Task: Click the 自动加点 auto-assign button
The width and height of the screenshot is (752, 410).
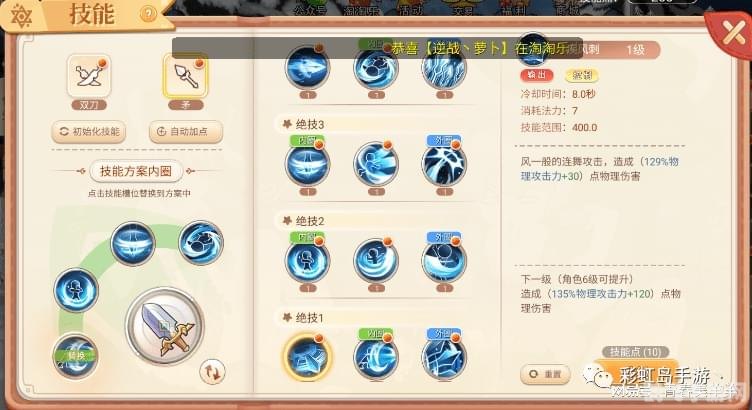Action: (x=186, y=131)
